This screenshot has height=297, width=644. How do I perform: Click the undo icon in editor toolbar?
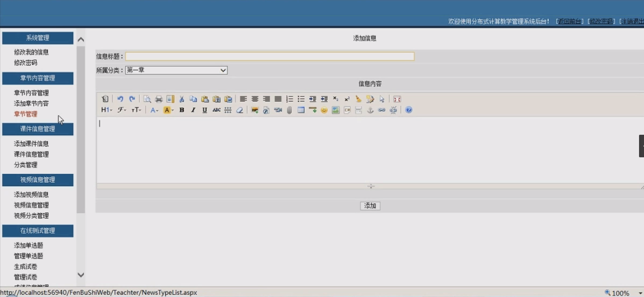(x=120, y=99)
